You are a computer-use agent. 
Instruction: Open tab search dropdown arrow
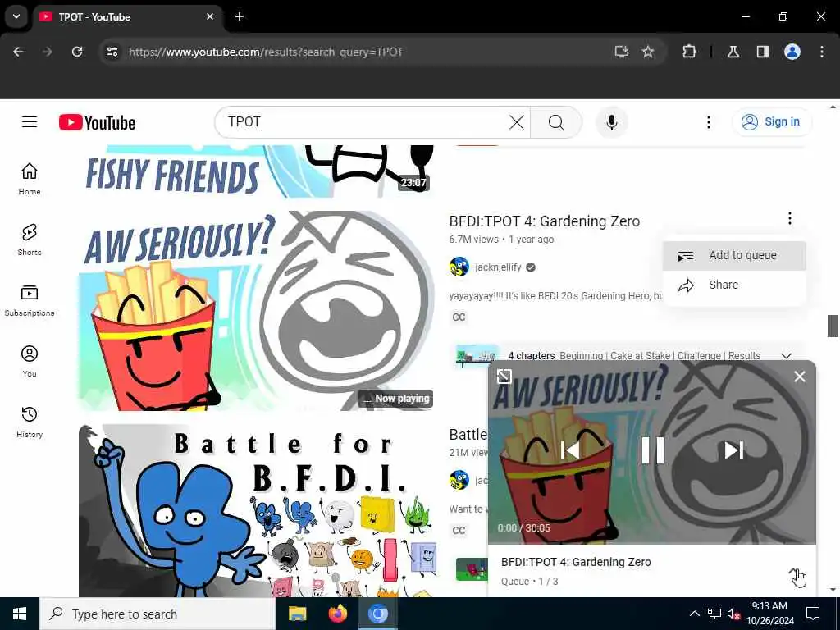click(16, 16)
